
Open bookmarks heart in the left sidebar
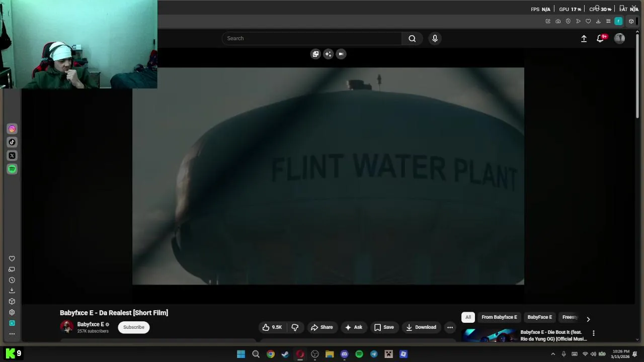tap(12, 258)
